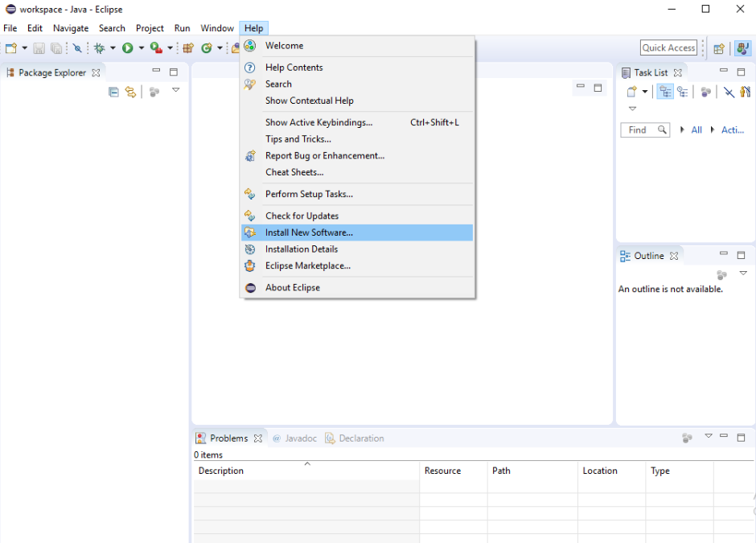Click the Report Bug menu icon
This screenshot has width=756, height=543.
250,156
